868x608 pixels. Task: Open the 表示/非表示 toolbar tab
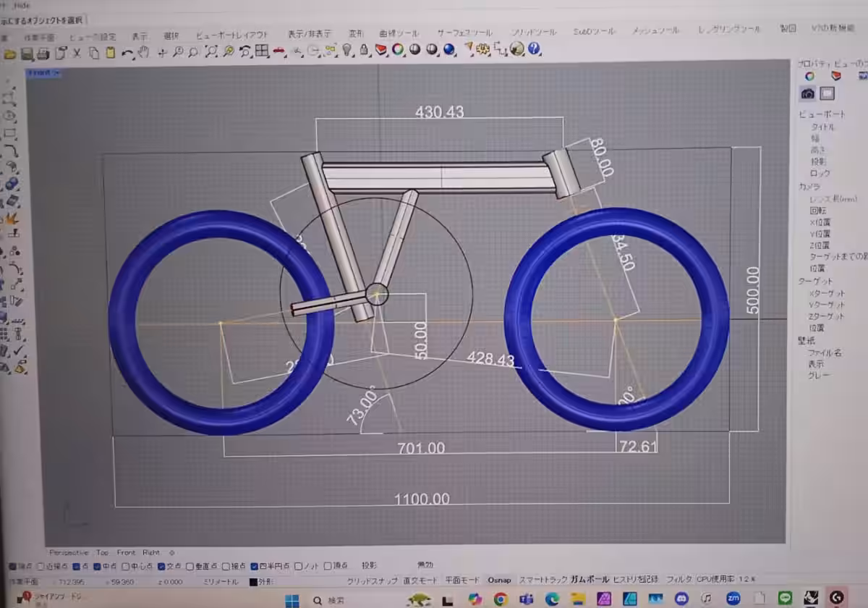point(310,34)
